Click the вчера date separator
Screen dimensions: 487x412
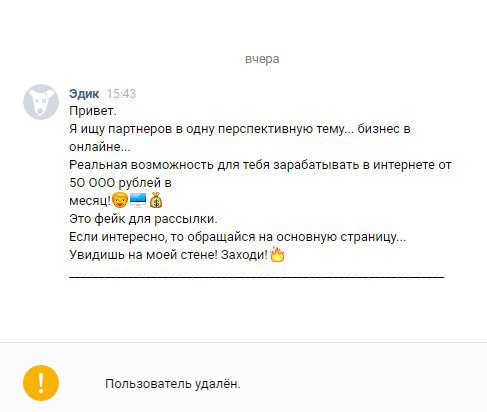[x=262, y=59]
